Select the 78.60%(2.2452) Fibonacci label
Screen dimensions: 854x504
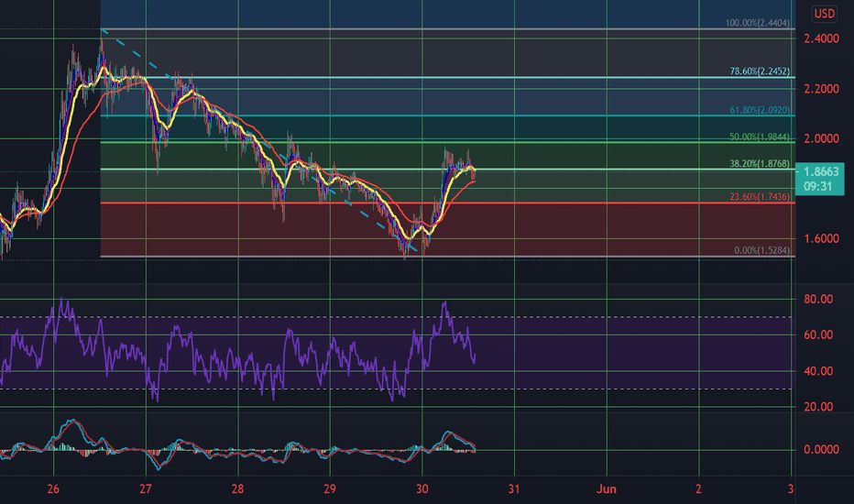[x=760, y=71]
